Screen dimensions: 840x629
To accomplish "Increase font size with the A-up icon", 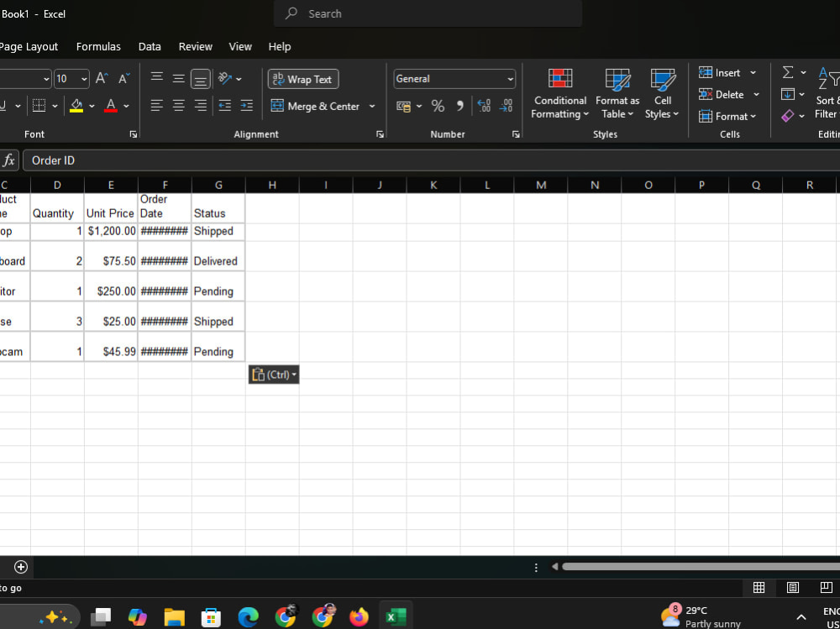I will (x=102, y=79).
